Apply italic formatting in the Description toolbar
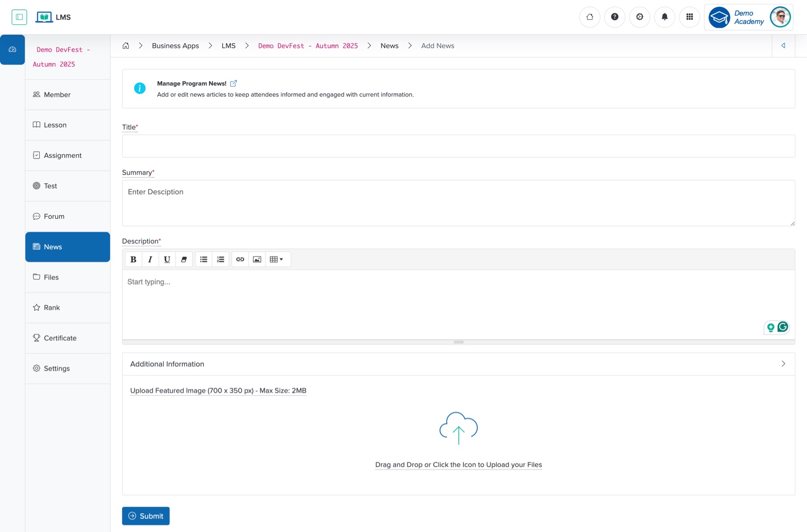This screenshot has width=807, height=532. [x=150, y=259]
